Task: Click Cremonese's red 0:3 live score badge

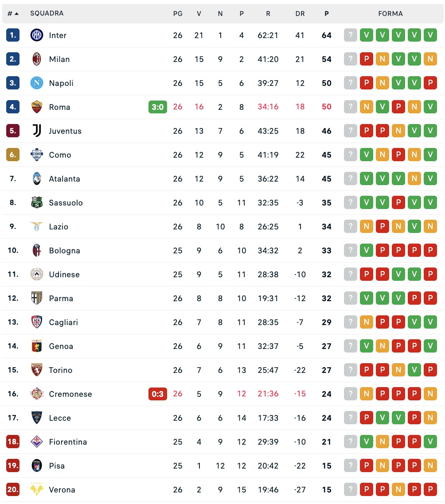Action: tap(158, 394)
